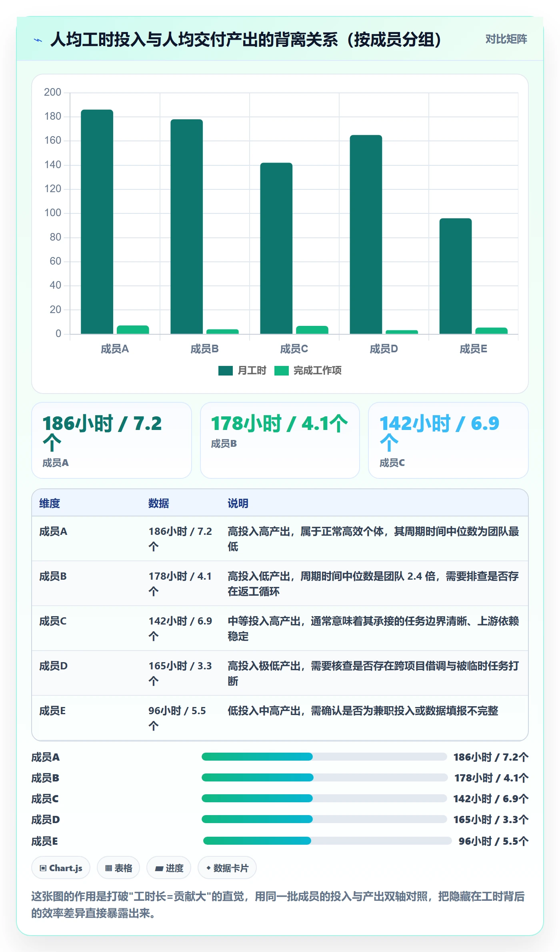Open the 178小时 / 4.1个 data card

pyautogui.click(x=280, y=440)
